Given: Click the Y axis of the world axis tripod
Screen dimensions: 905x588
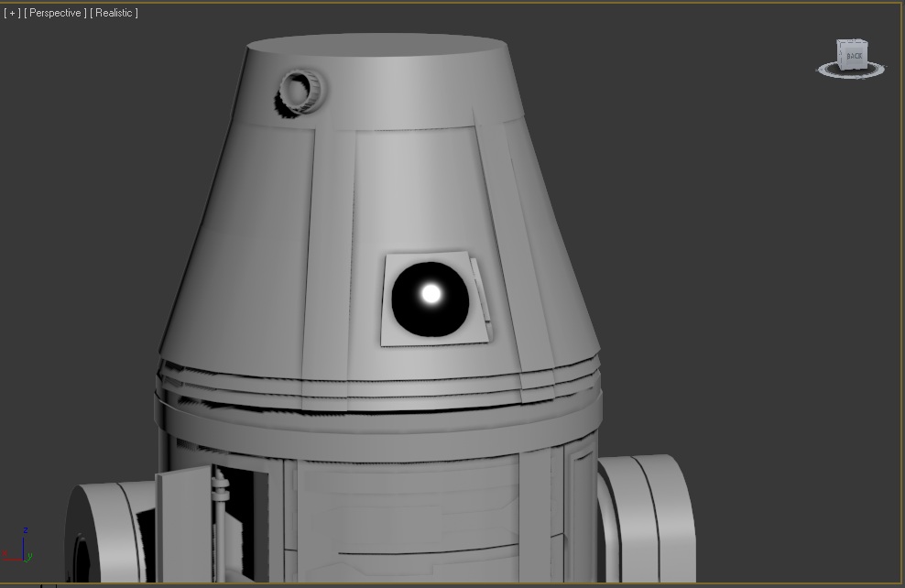Looking at the screenshot, I should (x=28, y=558).
